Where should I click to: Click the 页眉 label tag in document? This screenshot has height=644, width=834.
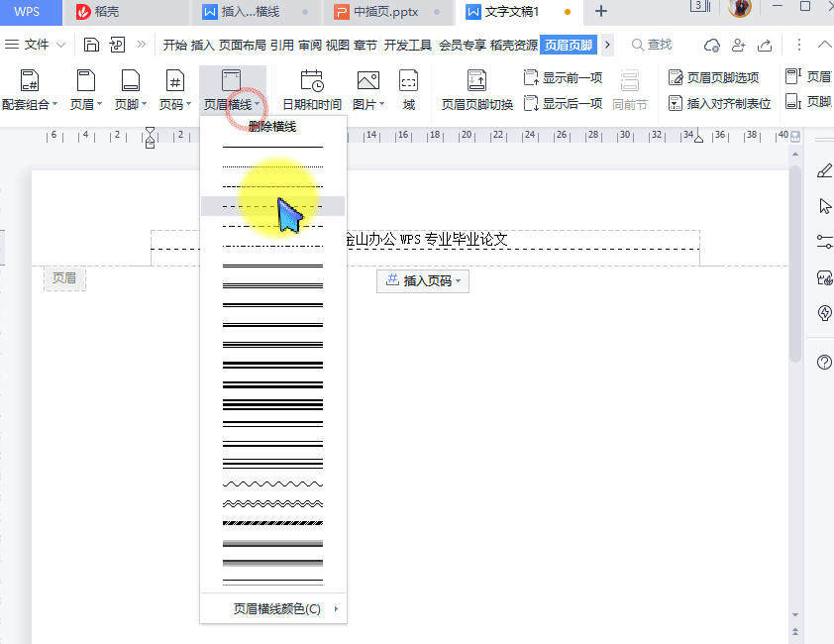click(64, 277)
